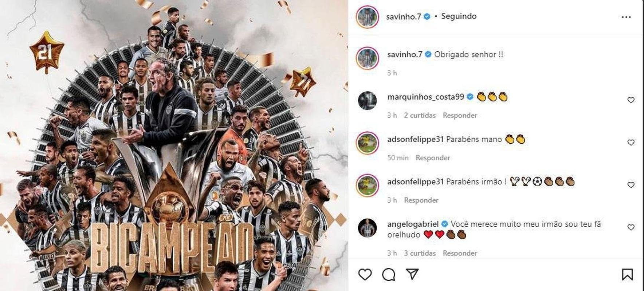Open the savinho.7 username in caption
Image resolution: width=644 pixels, height=291 pixels.
point(405,54)
